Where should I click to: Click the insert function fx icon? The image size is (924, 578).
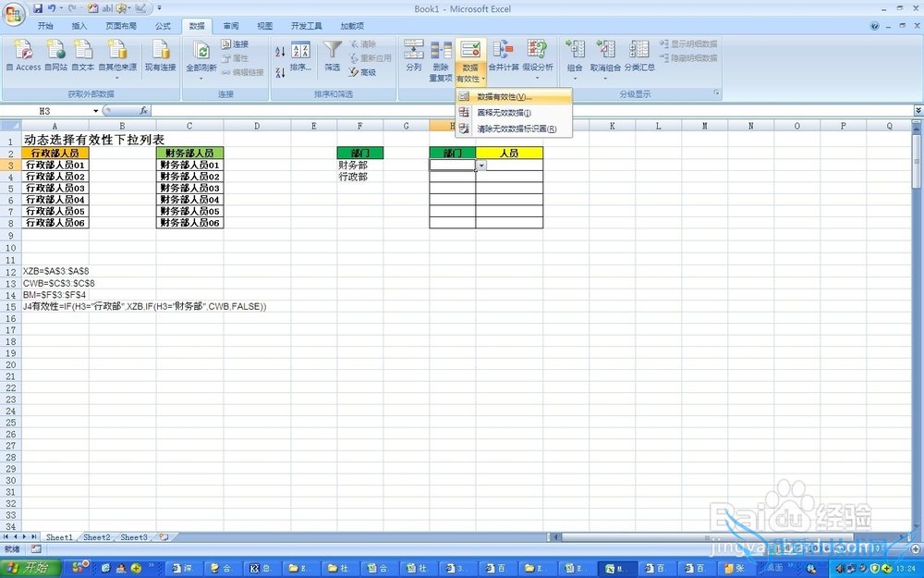pyautogui.click(x=143, y=111)
